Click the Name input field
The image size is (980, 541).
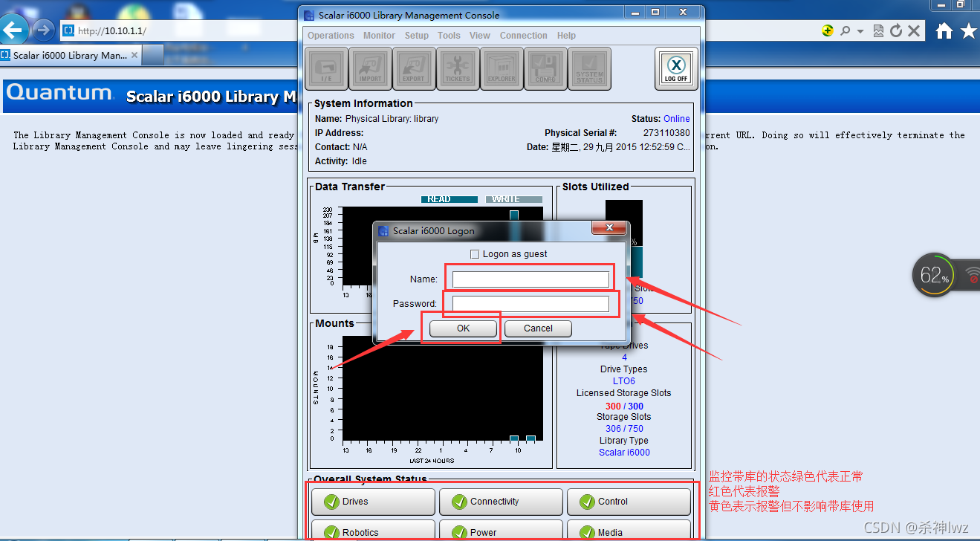531,279
